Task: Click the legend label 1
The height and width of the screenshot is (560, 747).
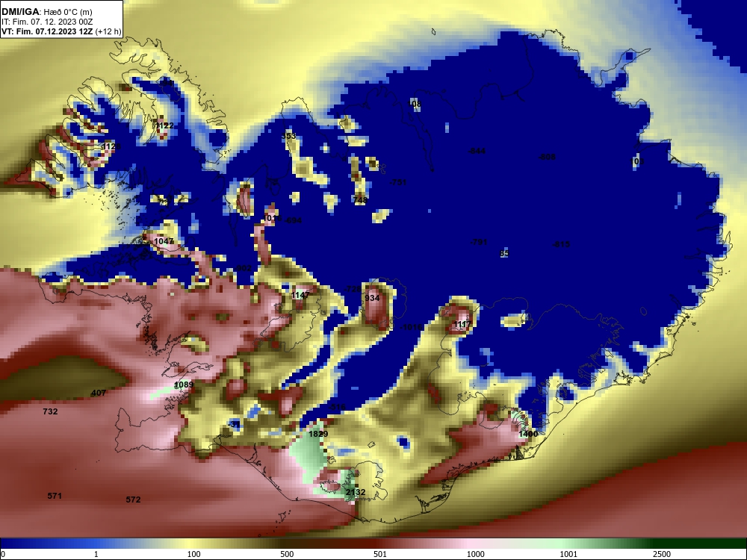Action: (x=96, y=554)
